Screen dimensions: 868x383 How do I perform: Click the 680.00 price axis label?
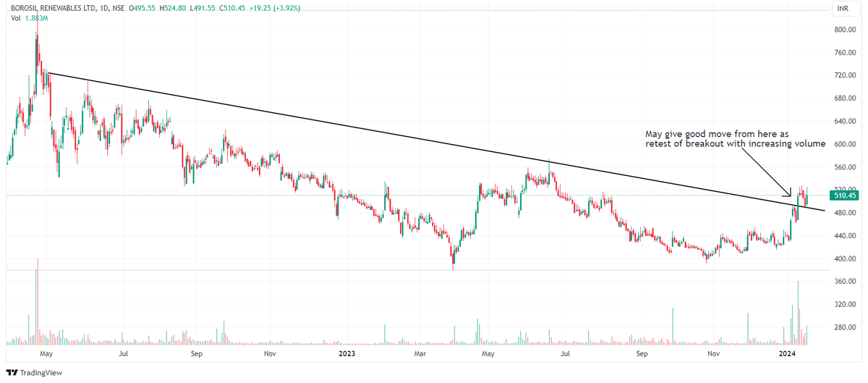point(844,98)
